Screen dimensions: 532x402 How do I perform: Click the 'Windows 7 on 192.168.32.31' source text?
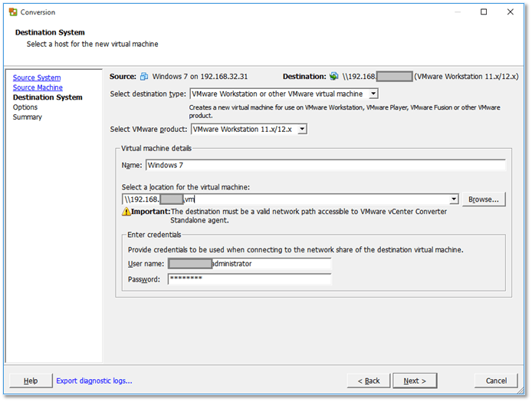point(200,77)
